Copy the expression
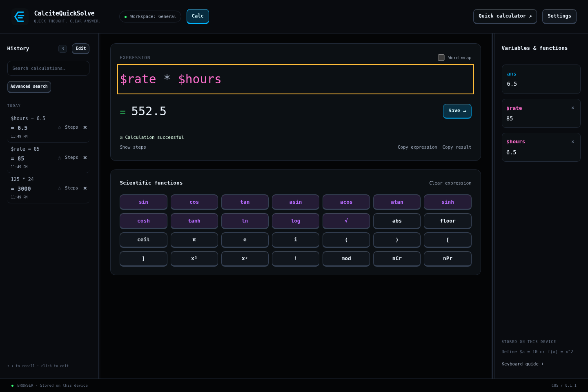 pos(417,147)
